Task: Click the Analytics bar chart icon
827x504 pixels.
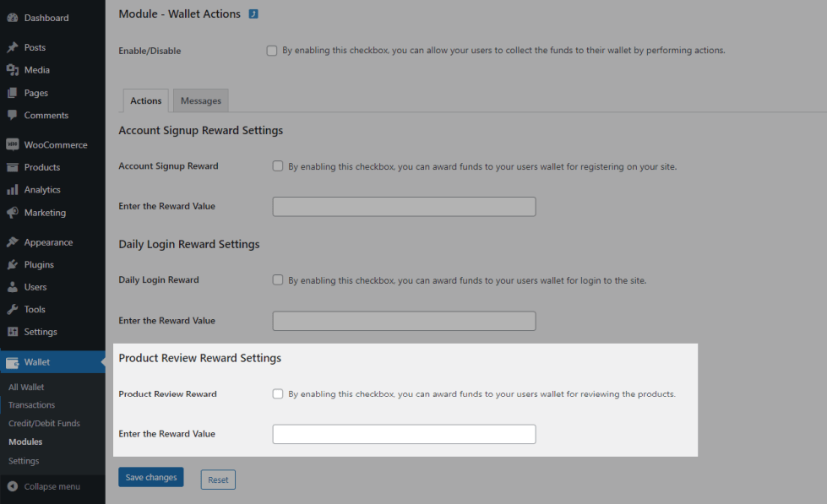Action: 13,190
